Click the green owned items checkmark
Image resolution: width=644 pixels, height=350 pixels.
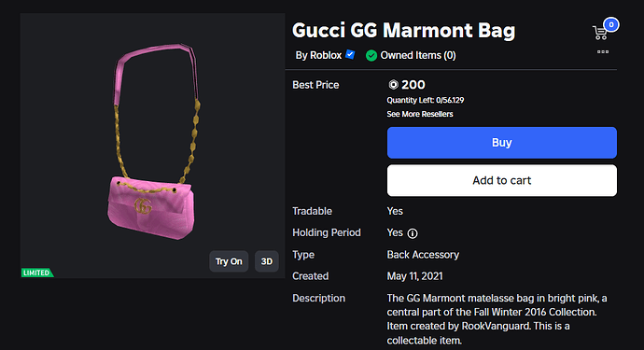(x=371, y=55)
